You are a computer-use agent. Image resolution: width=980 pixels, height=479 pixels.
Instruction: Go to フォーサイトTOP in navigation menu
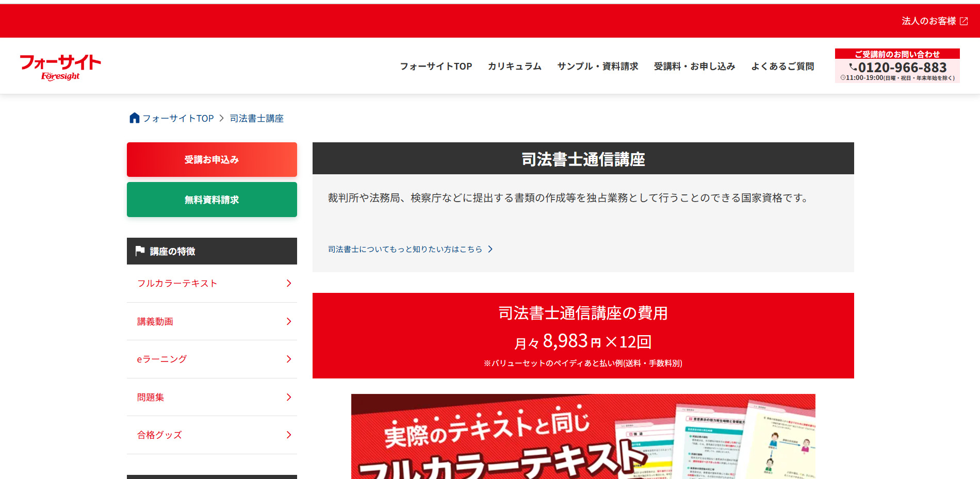point(436,67)
